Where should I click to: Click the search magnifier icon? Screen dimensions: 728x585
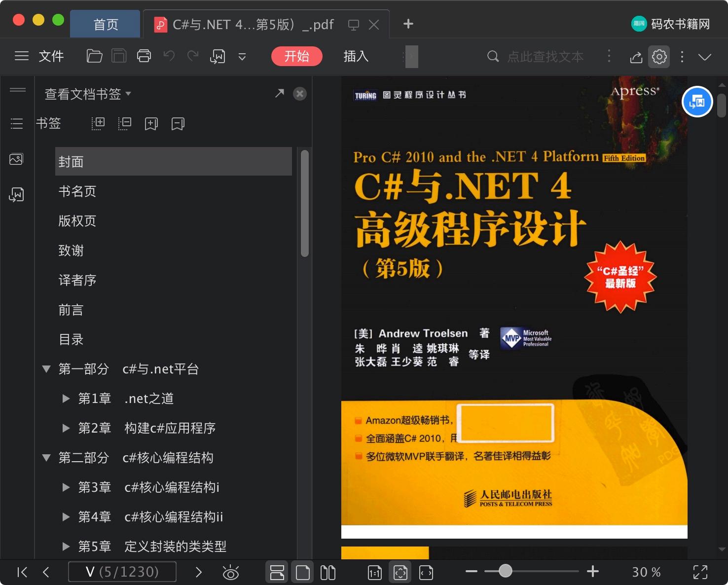coord(493,56)
